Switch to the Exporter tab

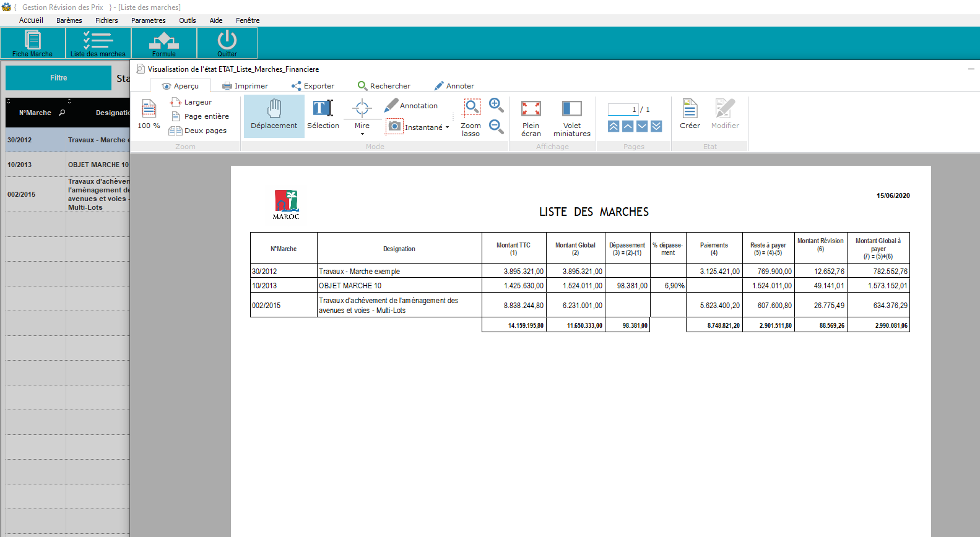[313, 86]
